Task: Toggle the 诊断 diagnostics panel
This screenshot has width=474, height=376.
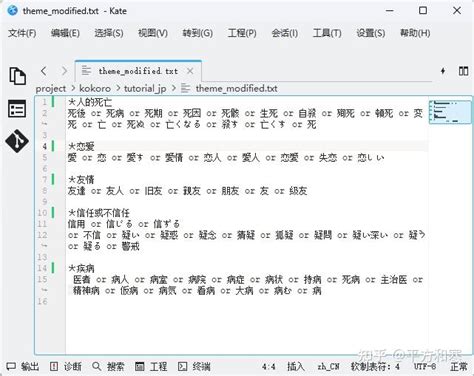Action: pyautogui.click(x=66, y=367)
